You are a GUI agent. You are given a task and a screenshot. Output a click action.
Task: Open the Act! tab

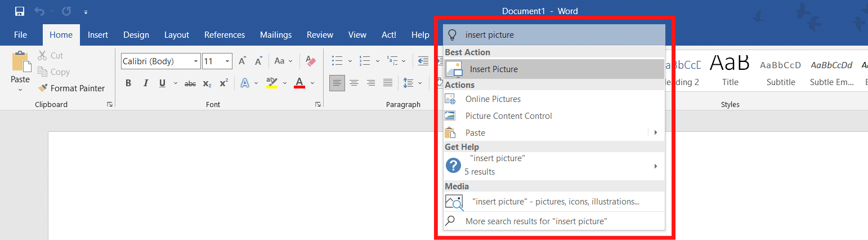389,35
